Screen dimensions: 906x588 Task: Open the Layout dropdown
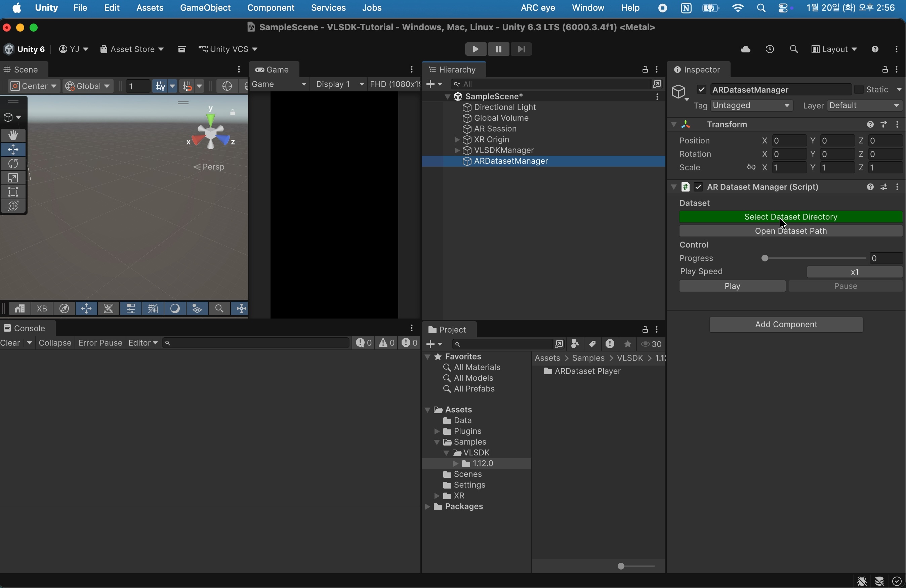[834, 49]
